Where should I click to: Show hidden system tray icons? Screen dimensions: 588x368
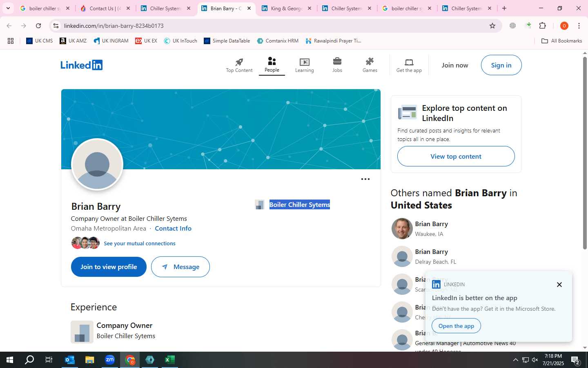[x=515, y=360]
